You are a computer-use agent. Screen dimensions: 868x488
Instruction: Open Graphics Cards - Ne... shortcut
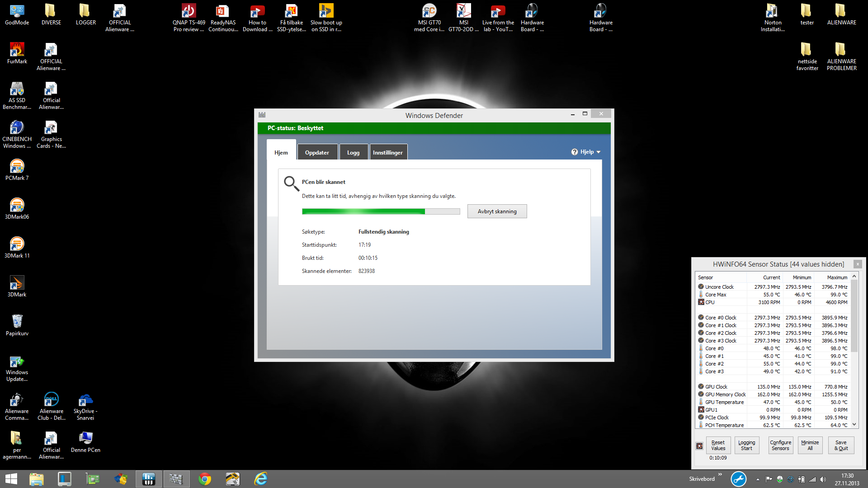point(52,134)
